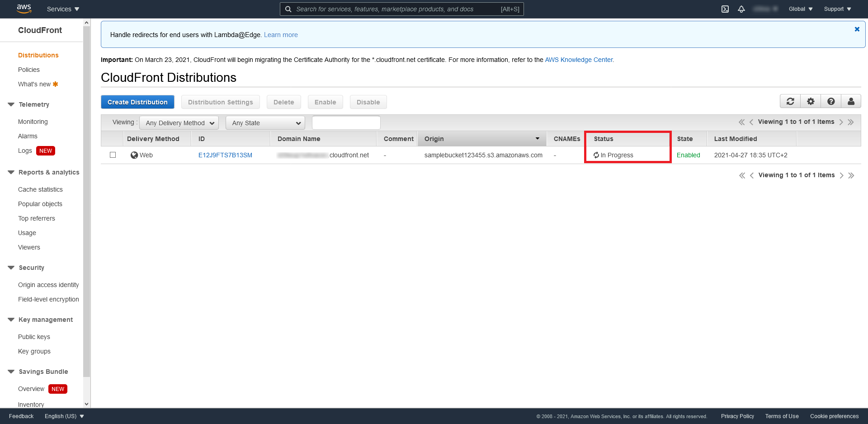Screen dimensions: 868x424
Task: Go to previous page using bottom pager
Action: pos(752,175)
